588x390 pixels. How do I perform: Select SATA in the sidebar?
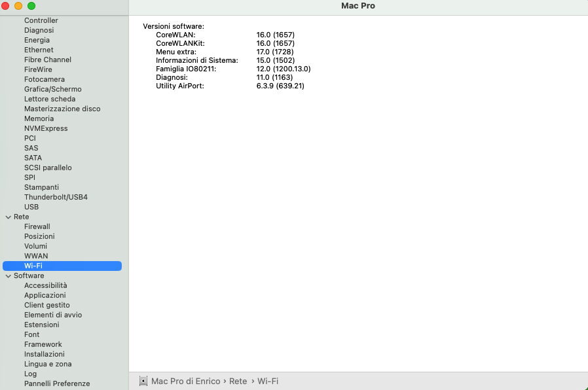33,158
